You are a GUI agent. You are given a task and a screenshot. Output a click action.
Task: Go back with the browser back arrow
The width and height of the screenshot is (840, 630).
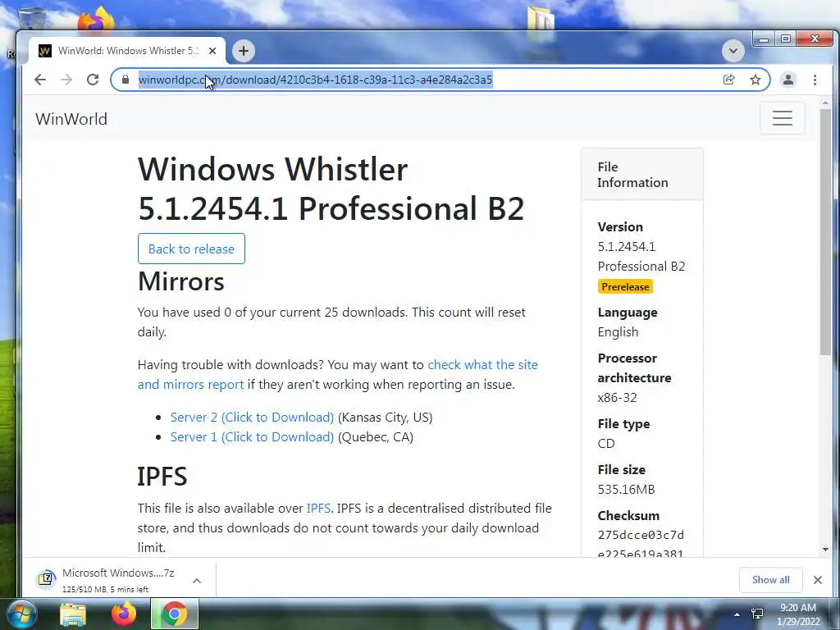(40, 80)
